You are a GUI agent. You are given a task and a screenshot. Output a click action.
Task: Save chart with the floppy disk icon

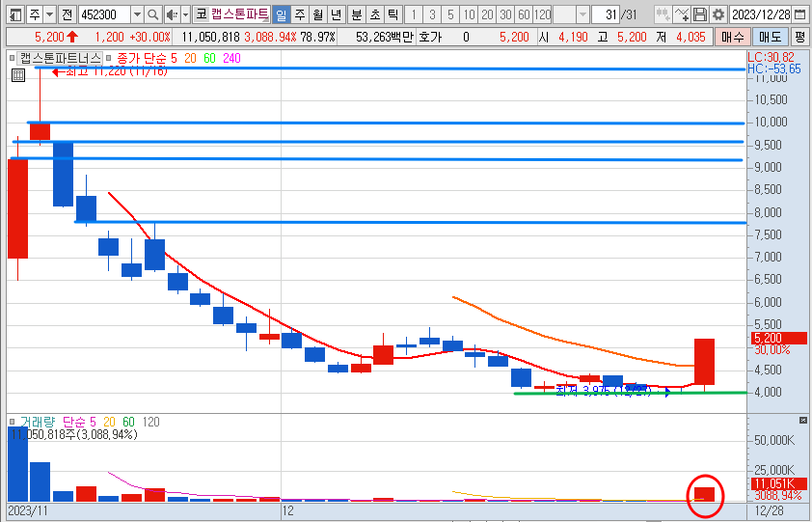point(700,14)
